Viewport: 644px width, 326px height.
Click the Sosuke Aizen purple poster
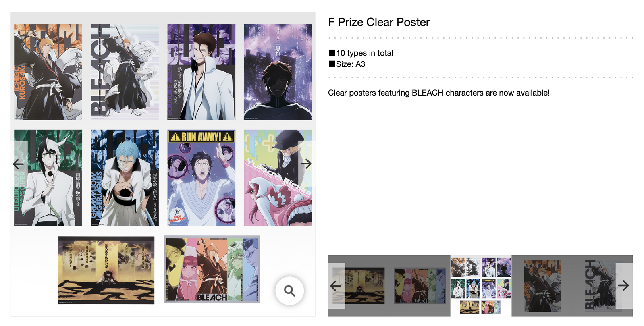202,72
